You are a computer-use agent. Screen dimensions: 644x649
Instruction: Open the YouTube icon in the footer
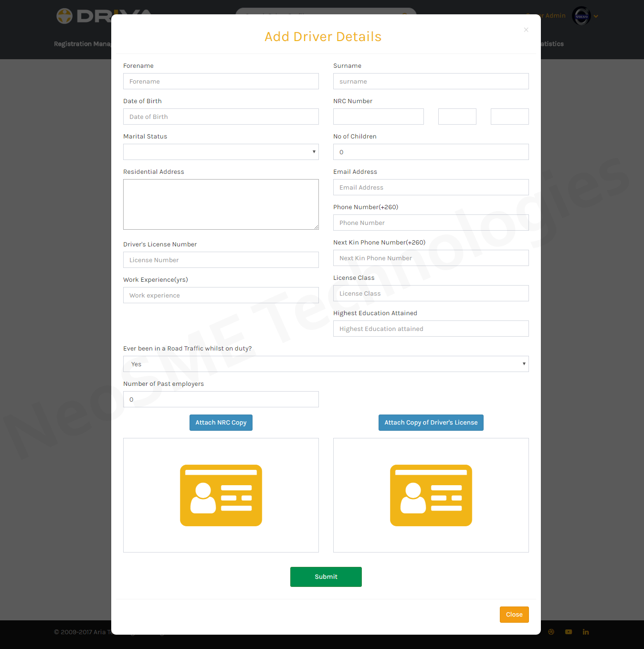pyautogui.click(x=568, y=631)
